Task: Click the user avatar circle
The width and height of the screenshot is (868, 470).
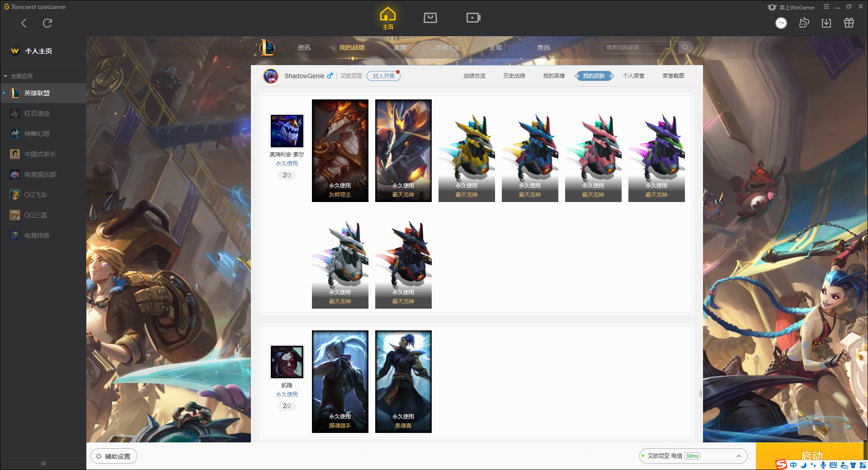Action: point(781,23)
